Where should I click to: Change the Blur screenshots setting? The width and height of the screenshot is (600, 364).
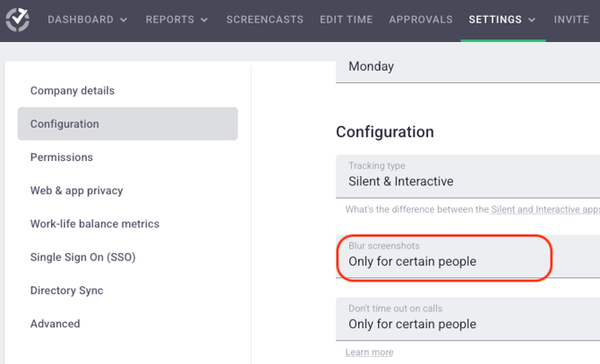click(443, 258)
